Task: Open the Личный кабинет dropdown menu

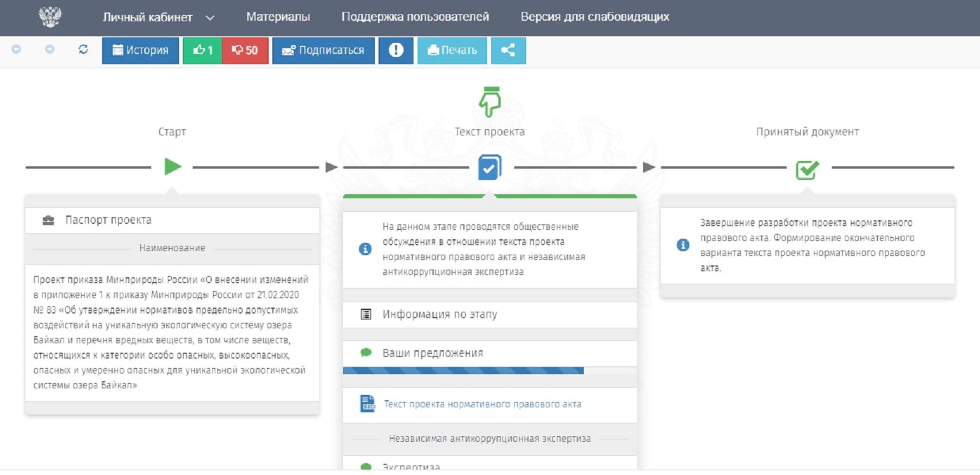Action: click(158, 17)
